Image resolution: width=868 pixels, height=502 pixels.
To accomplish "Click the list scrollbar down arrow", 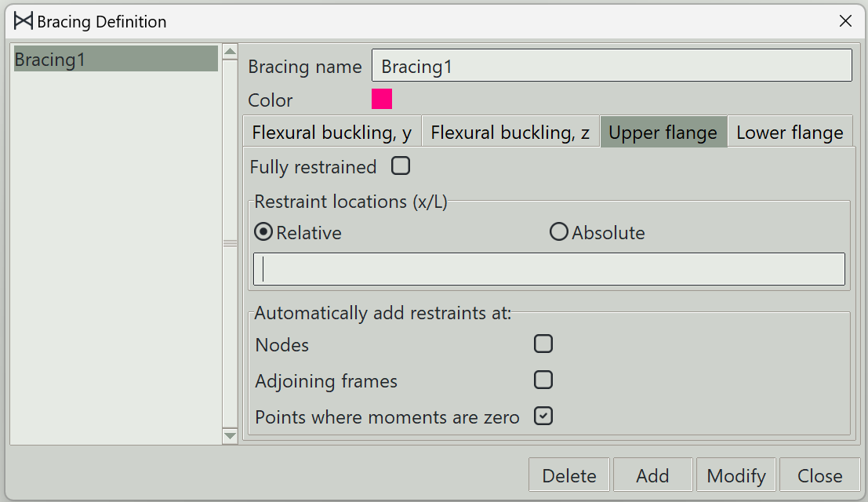I will pos(231,436).
